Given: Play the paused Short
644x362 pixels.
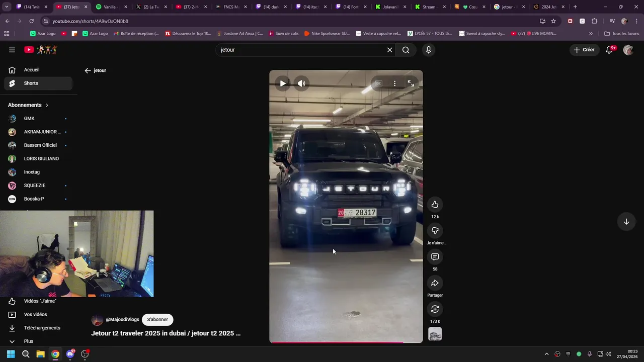Looking at the screenshot, I should (283, 83).
